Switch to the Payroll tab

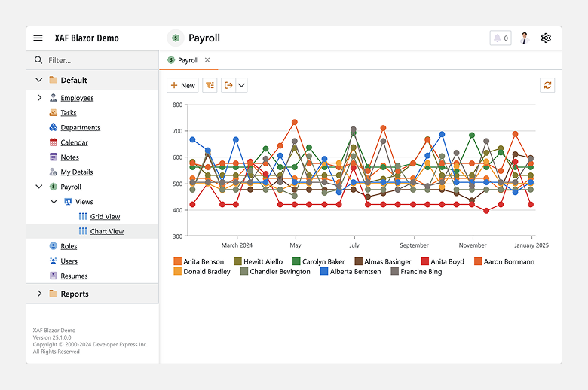[187, 60]
